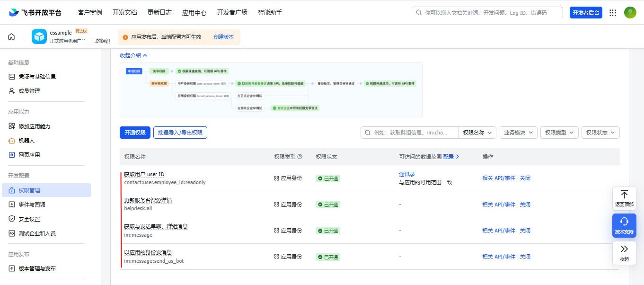The height and width of the screenshot is (285, 644).
Task: Expand the 权限状态 filter dropdown
Action: pyautogui.click(x=600, y=133)
